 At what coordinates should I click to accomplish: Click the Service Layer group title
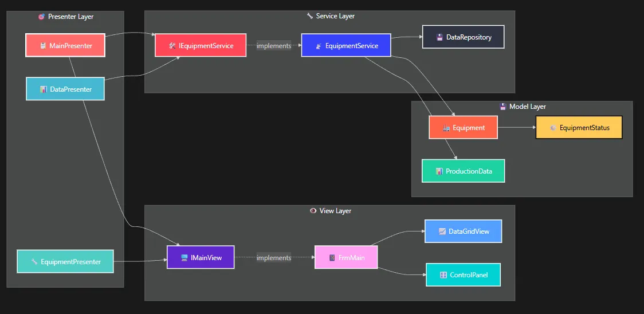click(335, 16)
